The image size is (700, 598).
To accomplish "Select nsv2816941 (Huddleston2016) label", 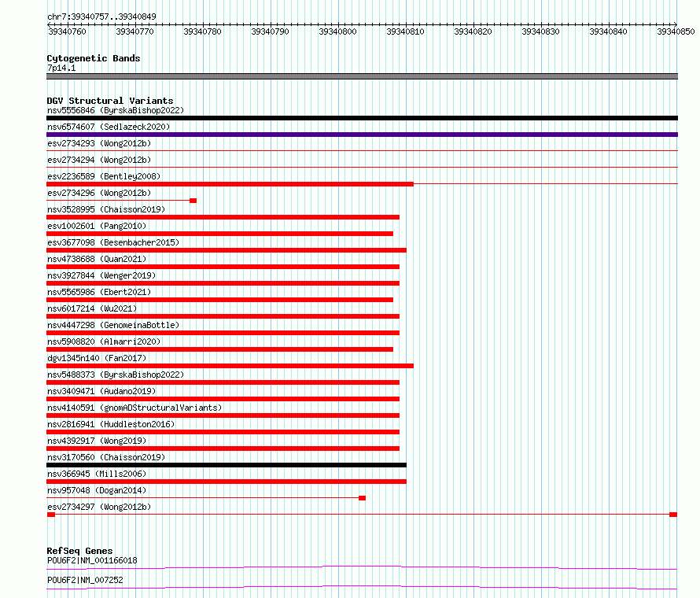I will click(x=111, y=424).
